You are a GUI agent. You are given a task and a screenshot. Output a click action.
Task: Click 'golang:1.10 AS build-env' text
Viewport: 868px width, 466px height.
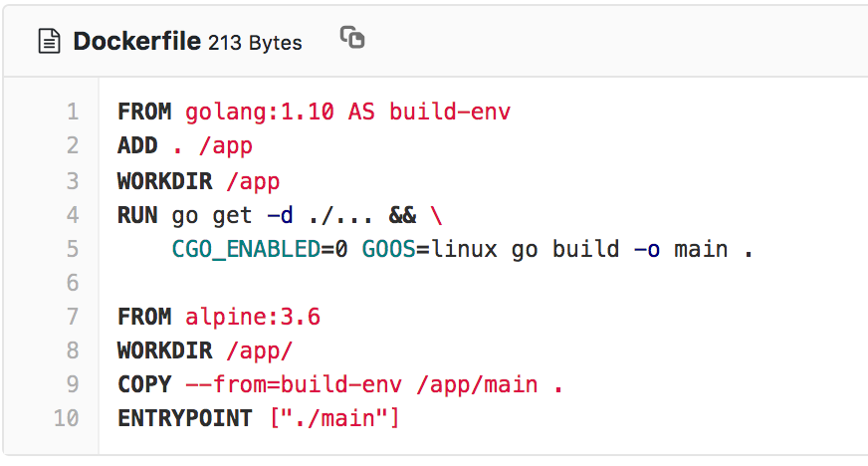[347, 113]
